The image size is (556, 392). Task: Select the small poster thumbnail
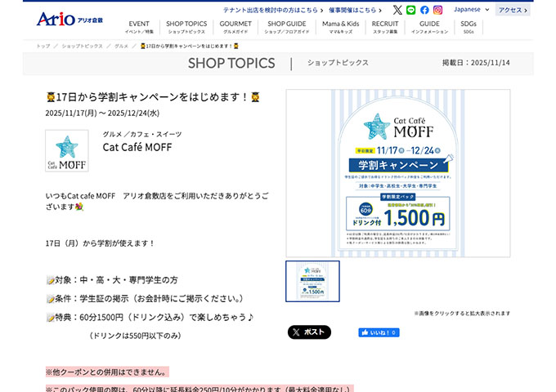pos(312,282)
